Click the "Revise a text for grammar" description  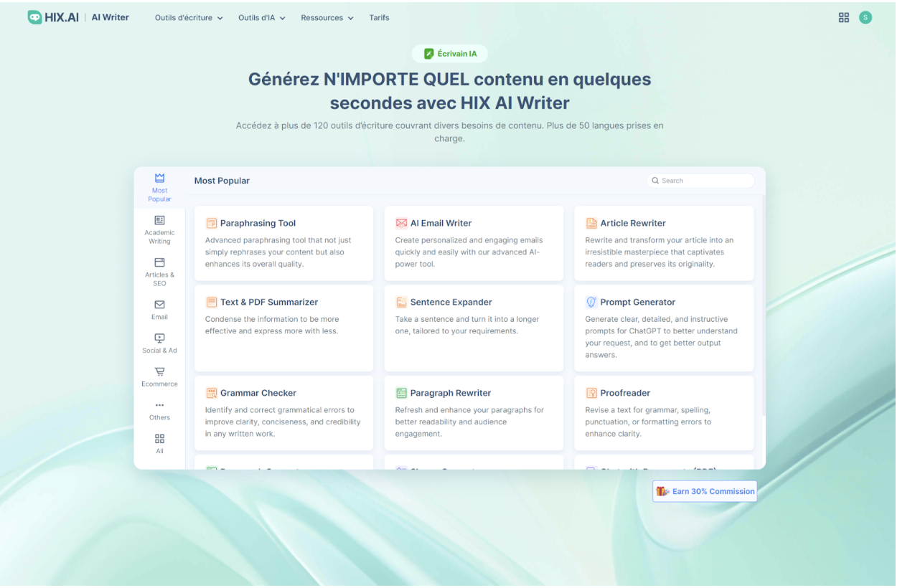pyautogui.click(x=648, y=422)
